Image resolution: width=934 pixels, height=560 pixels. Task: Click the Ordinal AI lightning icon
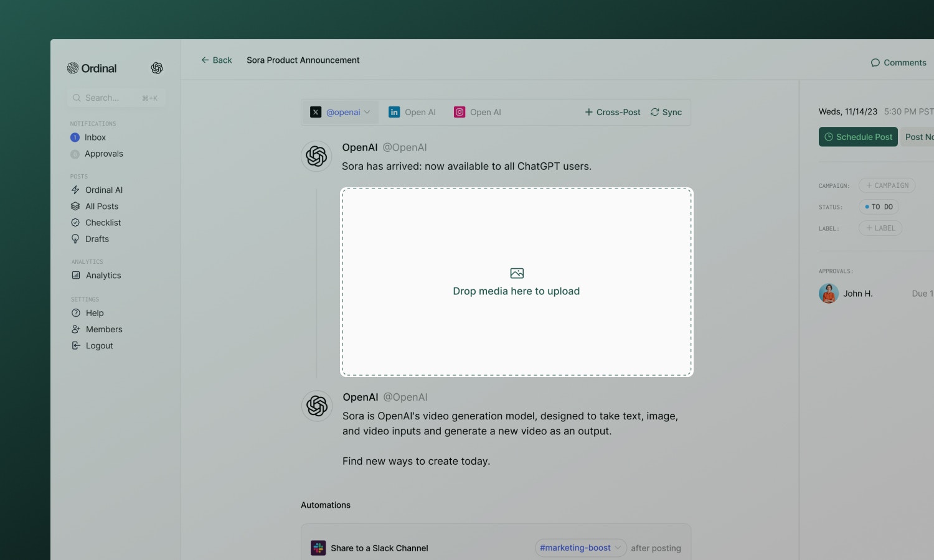(75, 190)
